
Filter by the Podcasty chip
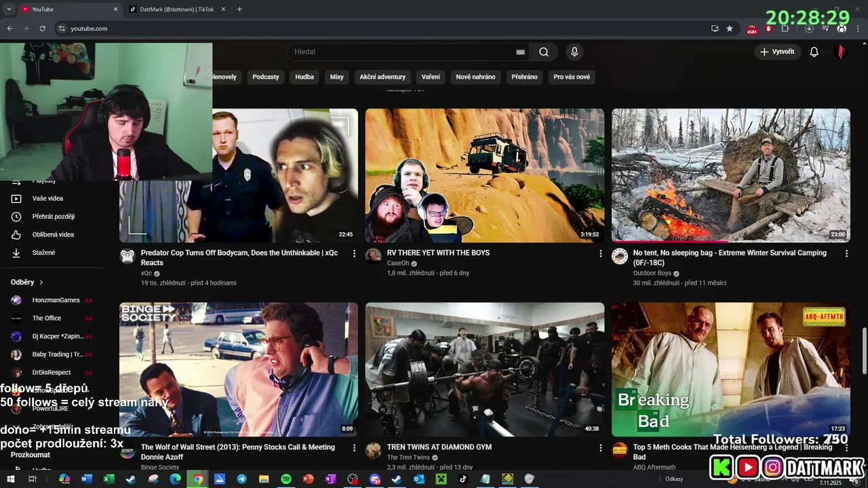266,77
